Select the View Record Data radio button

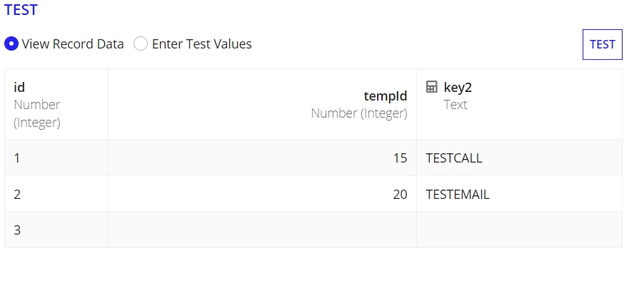tap(11, 43)
